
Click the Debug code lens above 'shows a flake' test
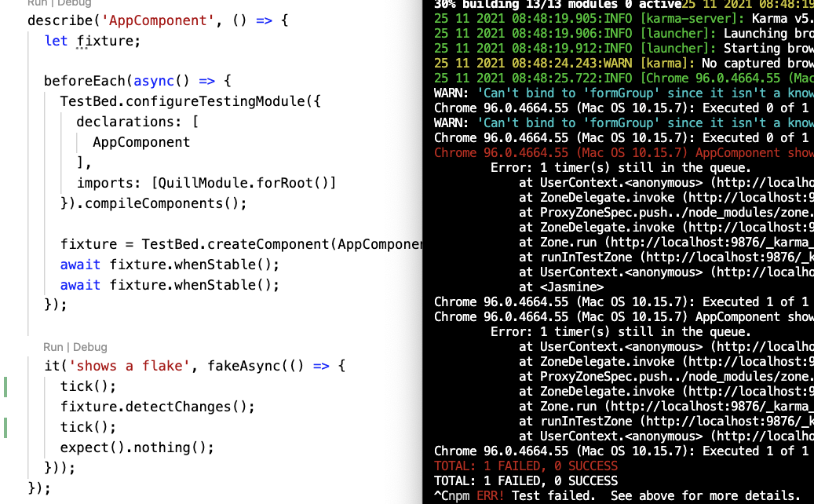[89, 347]
